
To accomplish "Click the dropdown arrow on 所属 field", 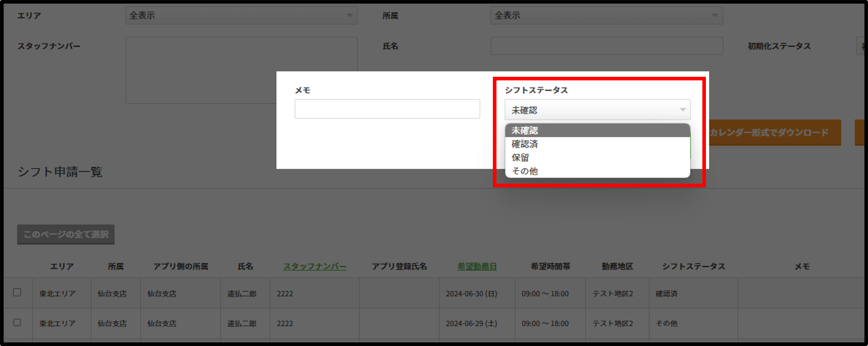I will [x=715, y=15].
